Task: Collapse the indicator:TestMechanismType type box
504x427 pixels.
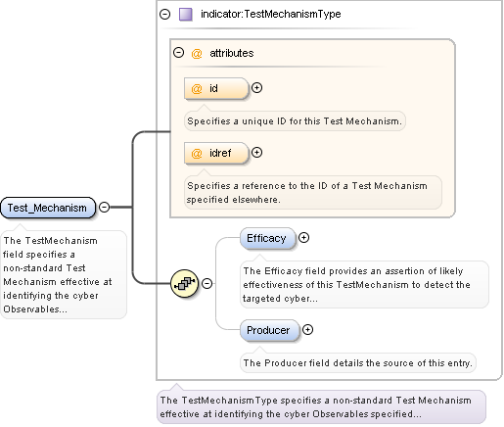Action: tap(165, 14)
